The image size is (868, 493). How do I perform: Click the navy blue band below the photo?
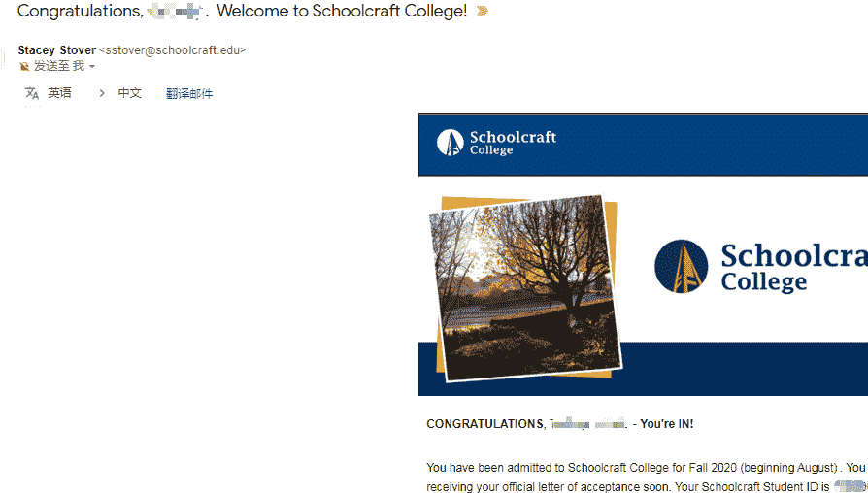pyautogui.click(x=745, y=369)
